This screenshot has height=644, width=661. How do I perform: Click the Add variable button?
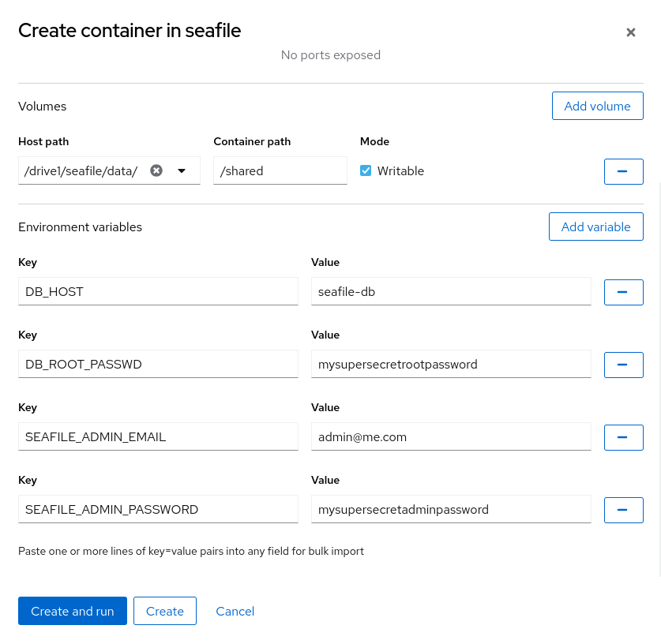tap(595, 227)
